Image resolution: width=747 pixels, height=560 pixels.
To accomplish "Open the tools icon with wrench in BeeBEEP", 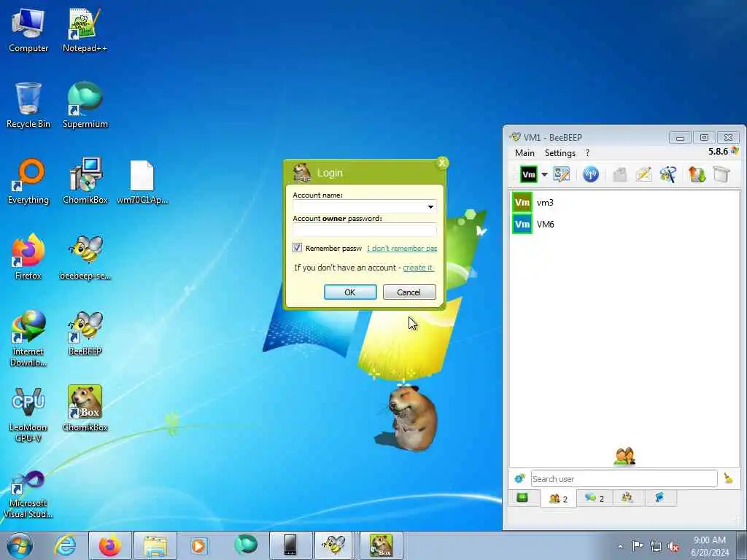I will point(668,174).
